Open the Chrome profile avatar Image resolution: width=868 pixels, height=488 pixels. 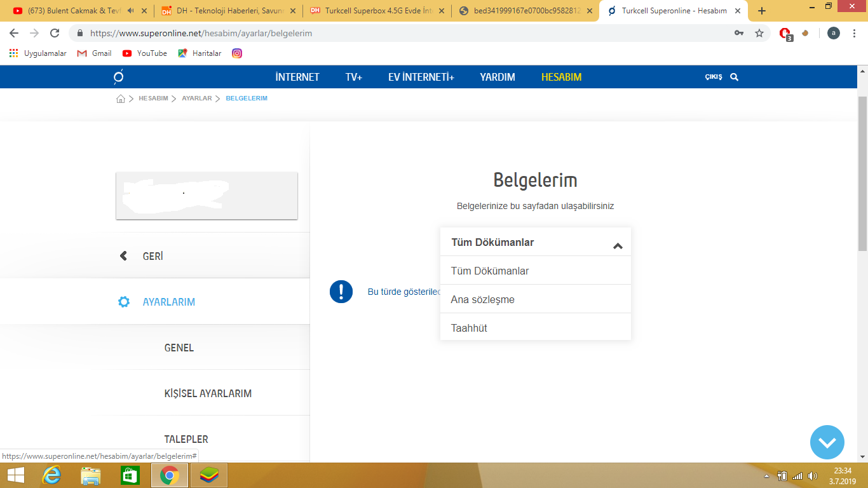pos(834,33)
